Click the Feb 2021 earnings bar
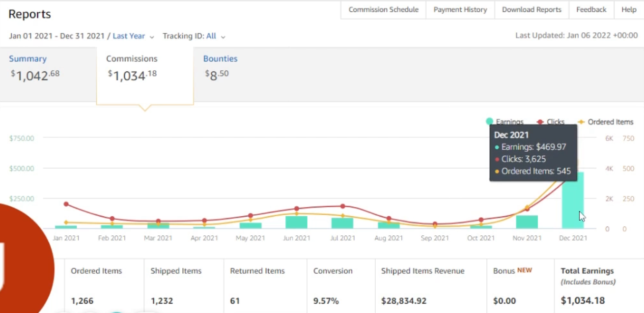Image resolution: width=644 pixels, height=313 pixels. 112,227
